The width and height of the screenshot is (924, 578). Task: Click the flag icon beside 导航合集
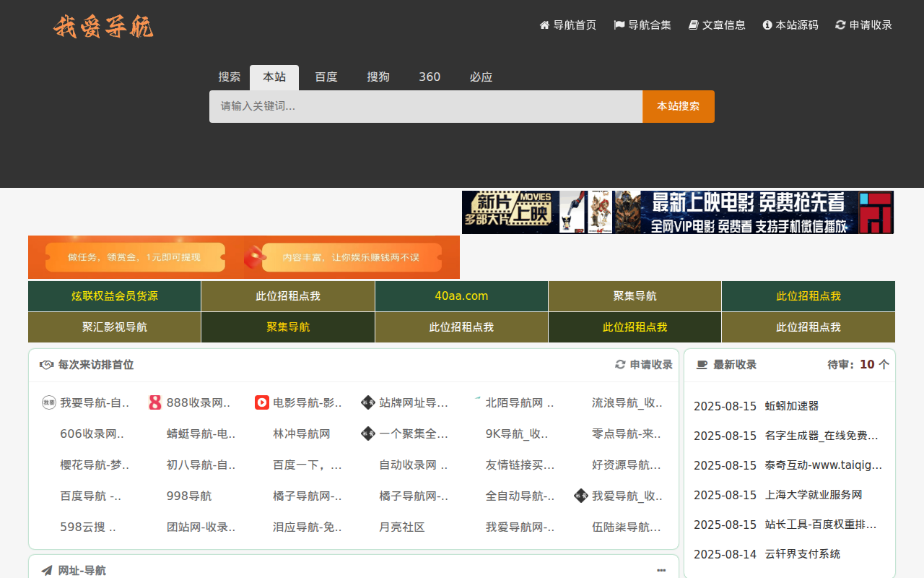tap(619, 25)
